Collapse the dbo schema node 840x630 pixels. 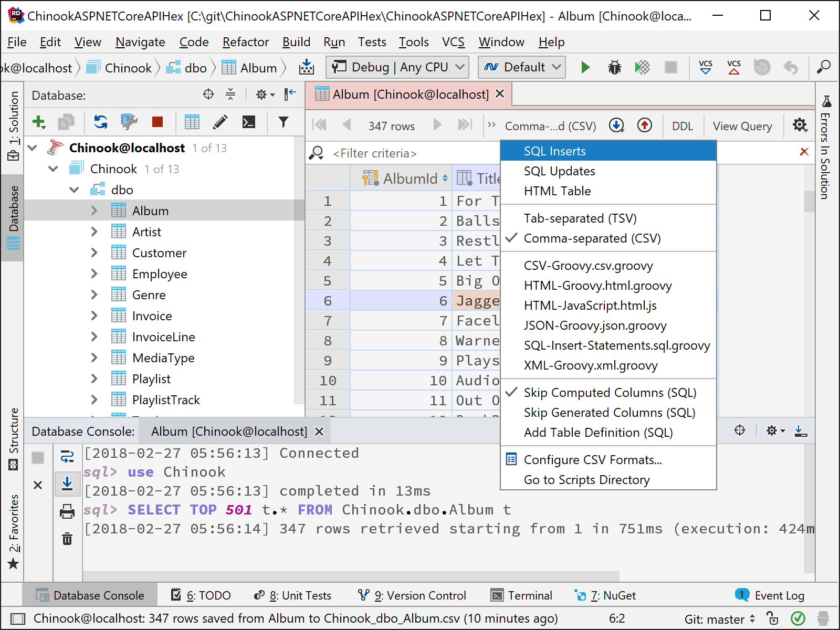(x=74, y=190)
